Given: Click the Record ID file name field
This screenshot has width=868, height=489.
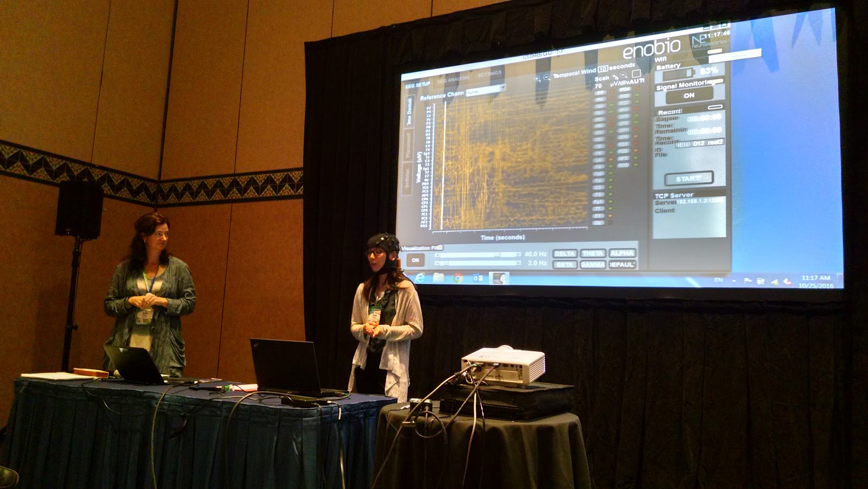Looking at the screenshot, I should 700,143.
